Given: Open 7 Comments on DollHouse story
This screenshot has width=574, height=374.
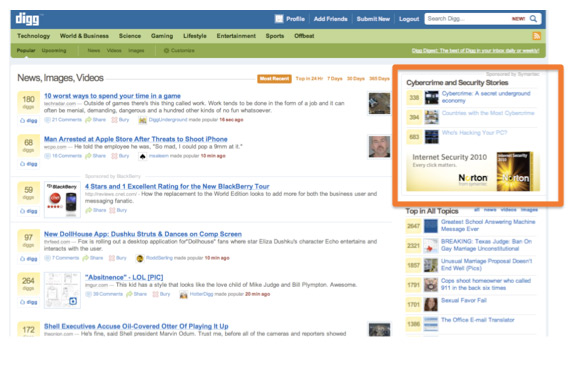Looking at the screenshot, I should [62, 258].
